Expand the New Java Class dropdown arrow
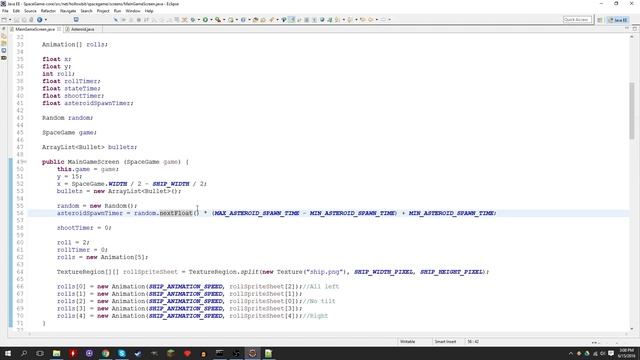The height and width of the screenshot is (360, 640). 249,20
